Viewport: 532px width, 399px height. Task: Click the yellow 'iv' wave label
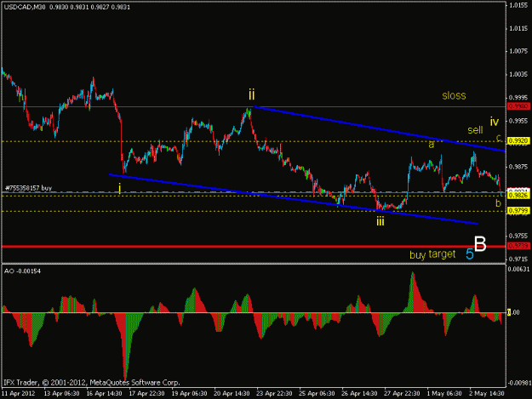tap(495, 122)
